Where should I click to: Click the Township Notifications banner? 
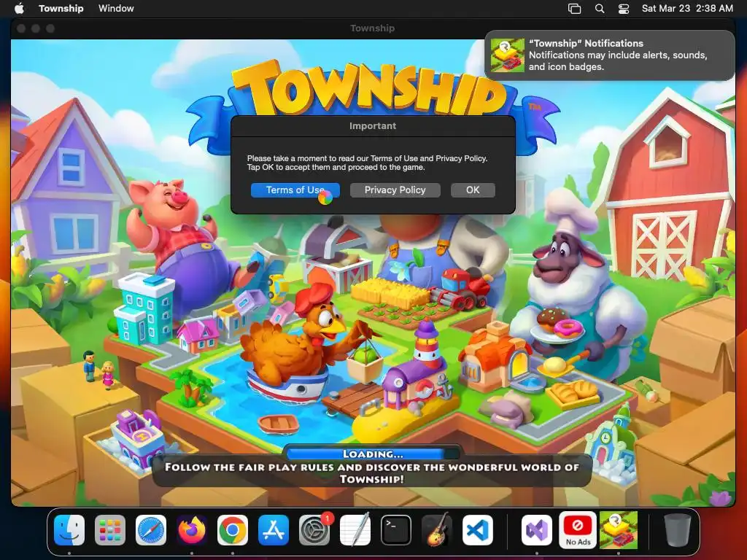[x=610, y=55]
